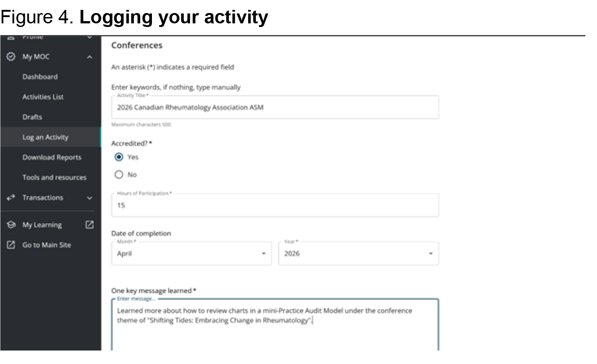This screenshot has height=364, width=597.
Task: Select the No accredited radio button
Action: (x=119, y=175)
